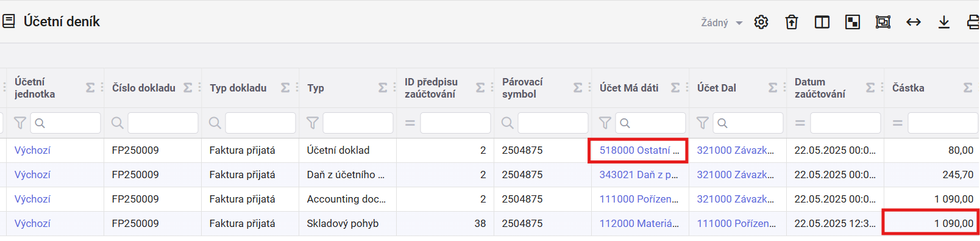Select the 22.05.2025 12:3... date cell
The image size is (980, 241).
[x=835, y=223]
